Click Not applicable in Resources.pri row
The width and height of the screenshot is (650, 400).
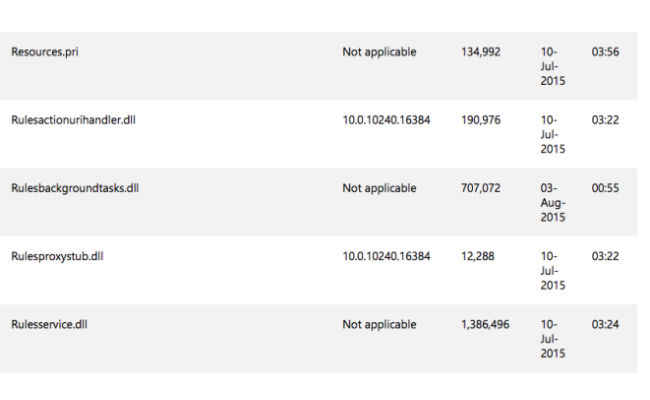point(379,52)
